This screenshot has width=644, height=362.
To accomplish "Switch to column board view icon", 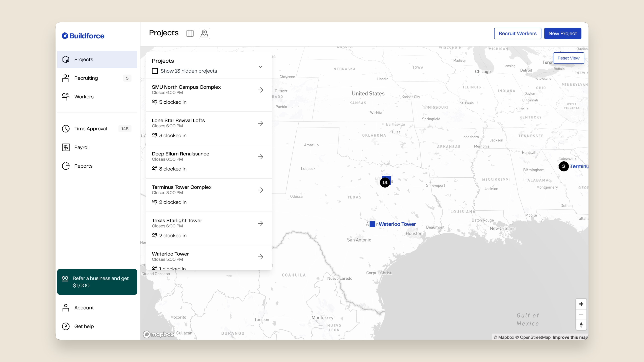I will click(190, 33).
